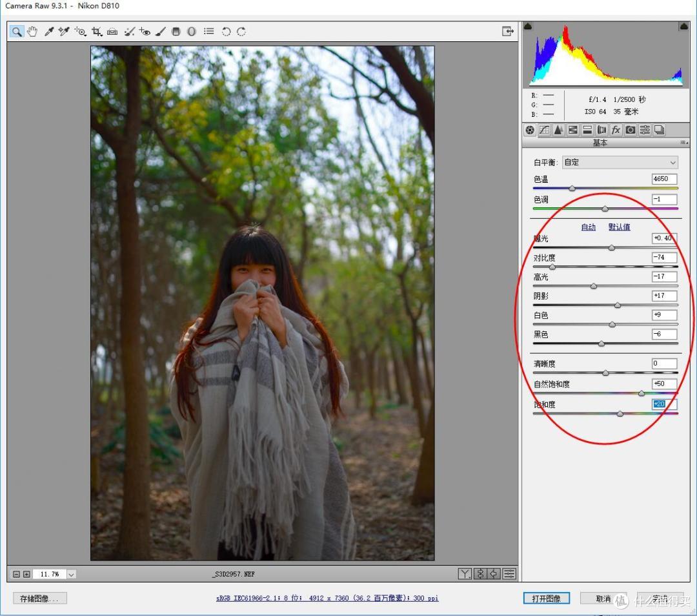
Task: Click the Tint (色调) slider handle
Action: (x=605, y=209)
